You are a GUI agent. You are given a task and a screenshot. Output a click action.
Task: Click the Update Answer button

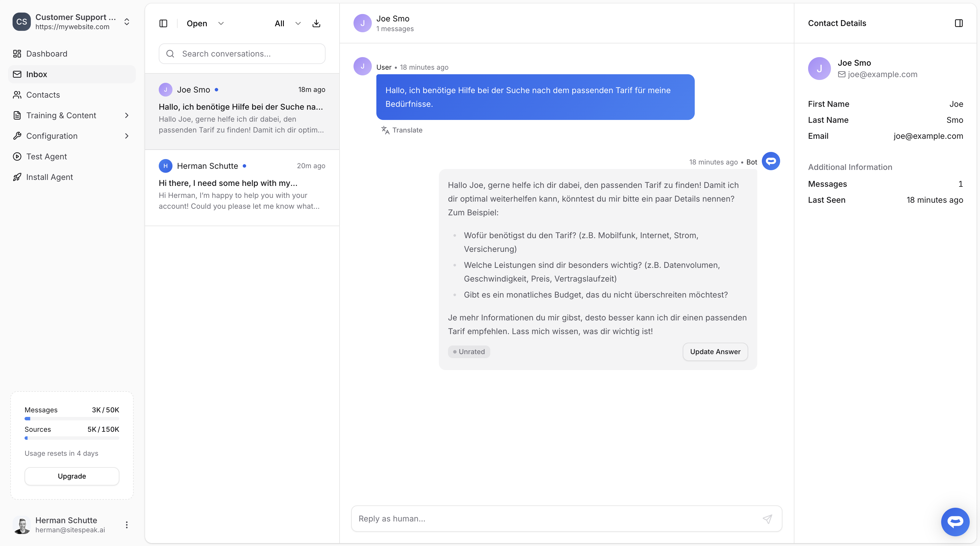point(715,352)
